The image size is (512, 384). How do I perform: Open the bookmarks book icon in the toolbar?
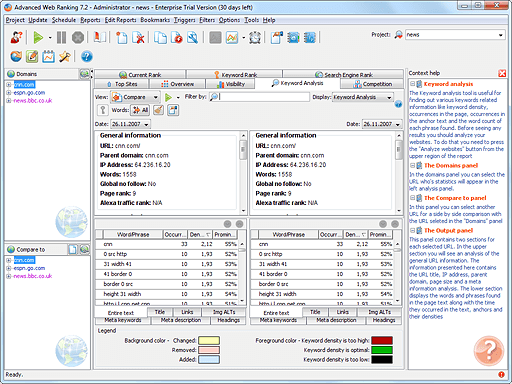coord(100,37)
